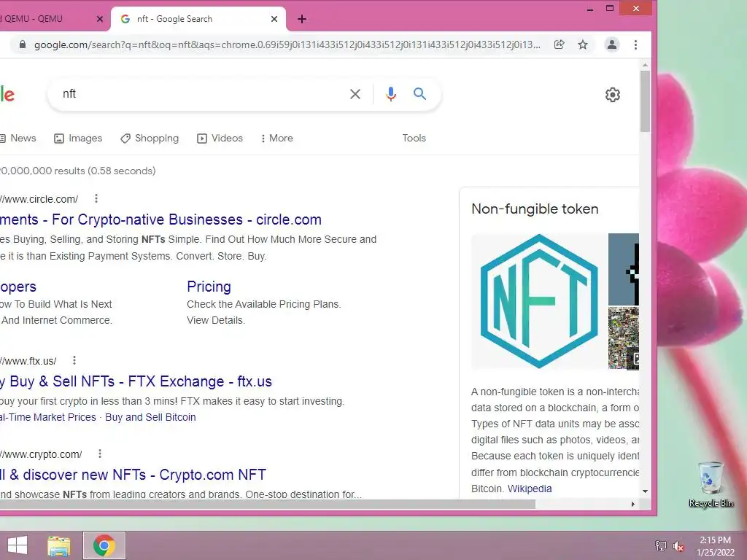
Task: Open the Wikipedia link in knowledge panel
Action: [x=530, y=489]
